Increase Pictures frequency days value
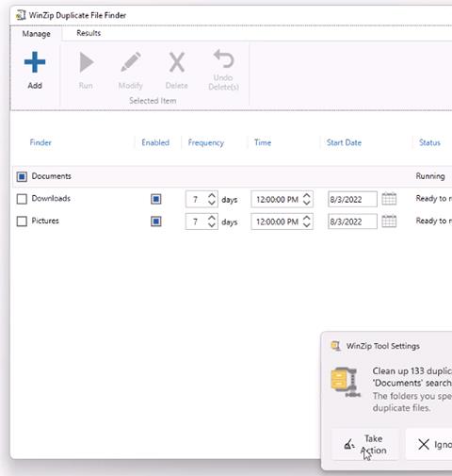452x476 pixels. (x=212, y=218)
